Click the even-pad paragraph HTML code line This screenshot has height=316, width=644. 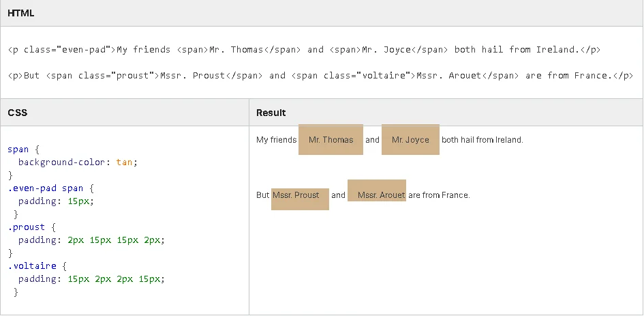tap(304, 50)
